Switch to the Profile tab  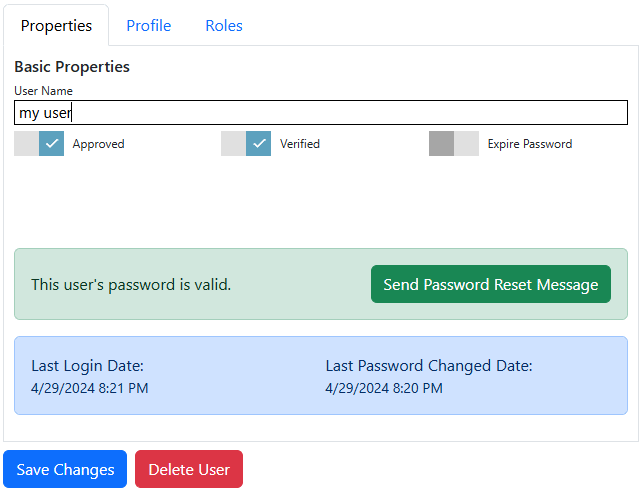point(148,26)
